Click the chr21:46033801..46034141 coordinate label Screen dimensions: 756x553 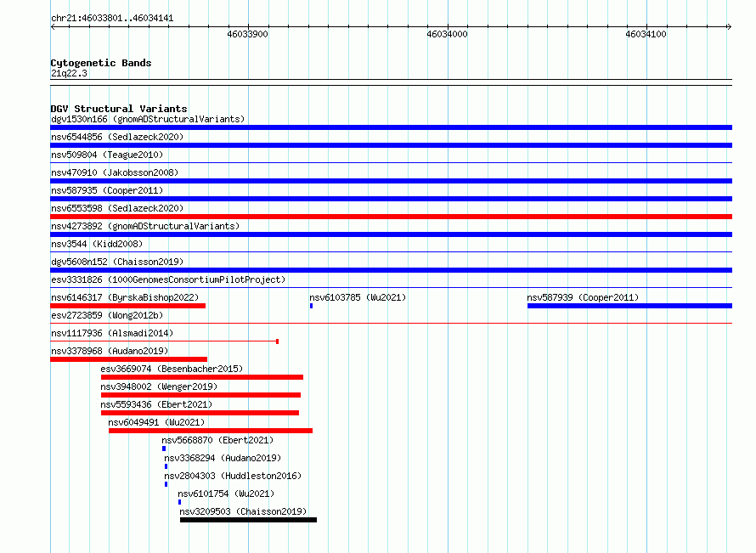(x=112, y=19)
